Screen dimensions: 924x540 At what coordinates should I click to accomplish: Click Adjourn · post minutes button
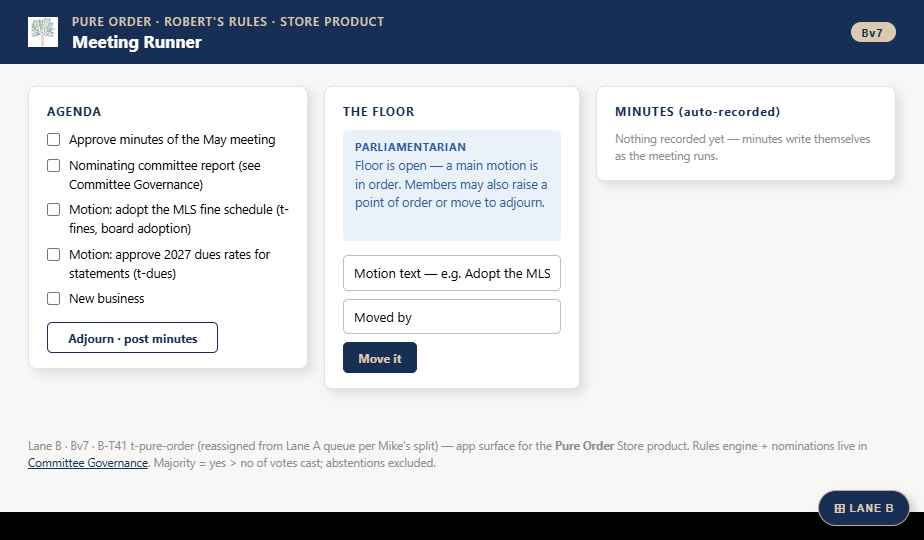pyautogui.click(x=133, y=338)
